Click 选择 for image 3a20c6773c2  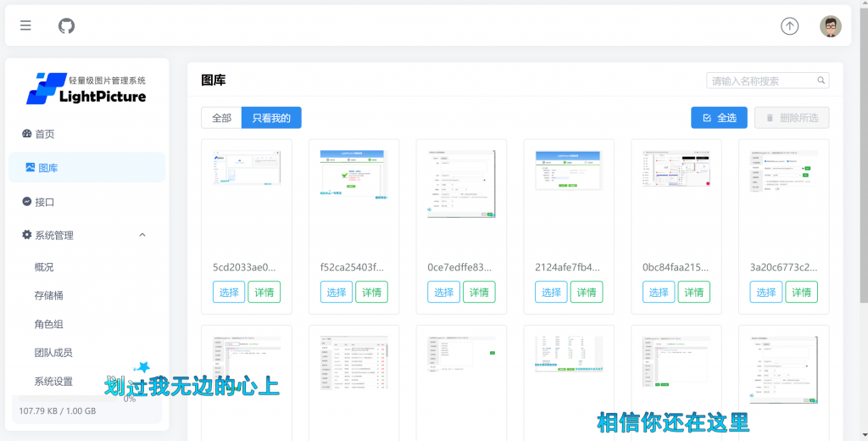[x=765, y=292]
